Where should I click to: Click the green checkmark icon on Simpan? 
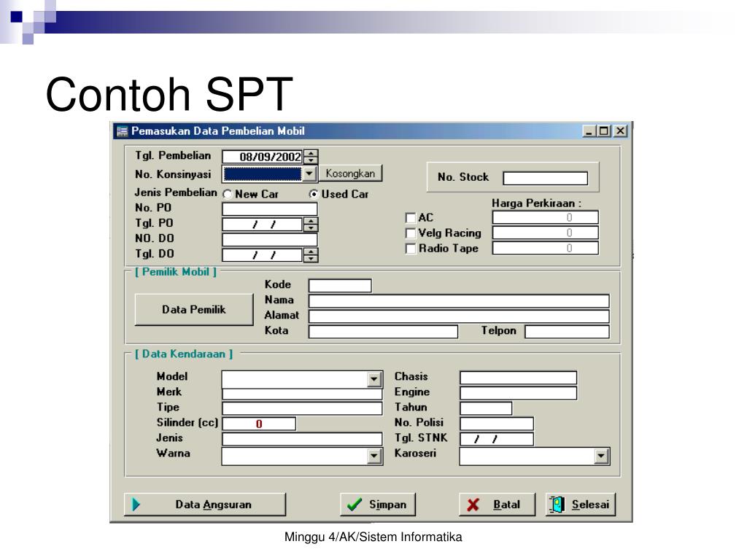pyautogui.click(x=355, y=505)
